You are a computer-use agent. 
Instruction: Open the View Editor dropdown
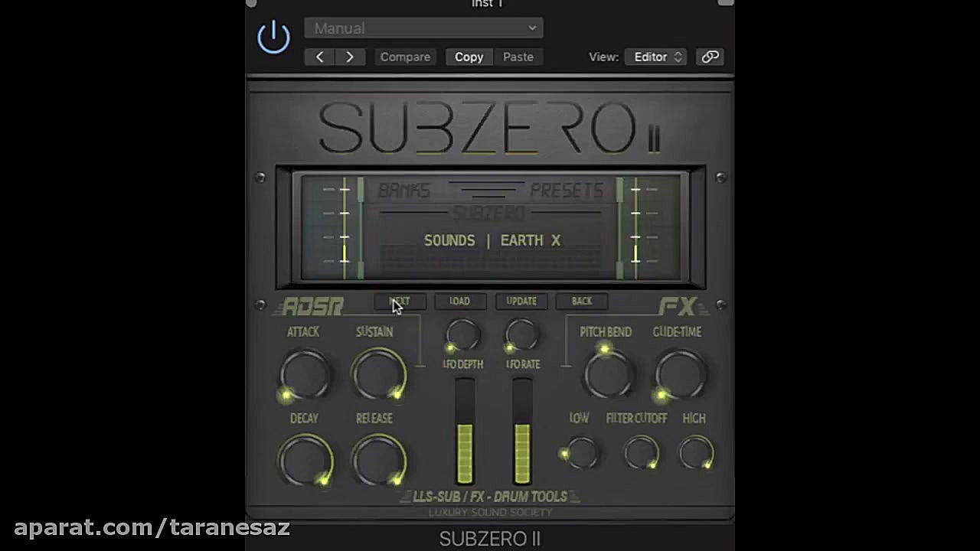[655, 57]
